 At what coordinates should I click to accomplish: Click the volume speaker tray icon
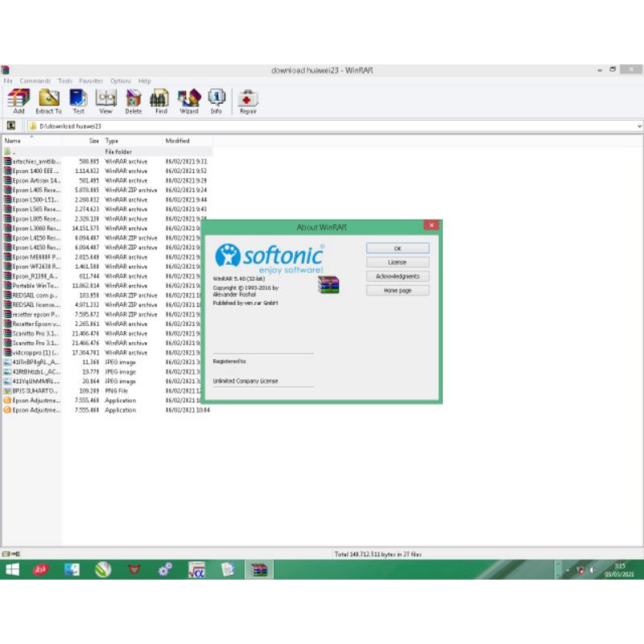(x=592, y=570)
